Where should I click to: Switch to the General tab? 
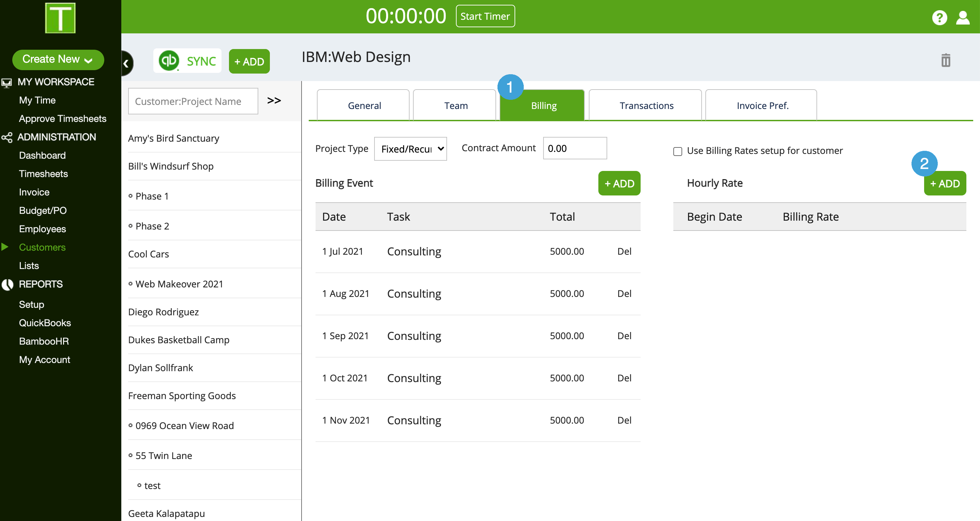click(363, 105)
